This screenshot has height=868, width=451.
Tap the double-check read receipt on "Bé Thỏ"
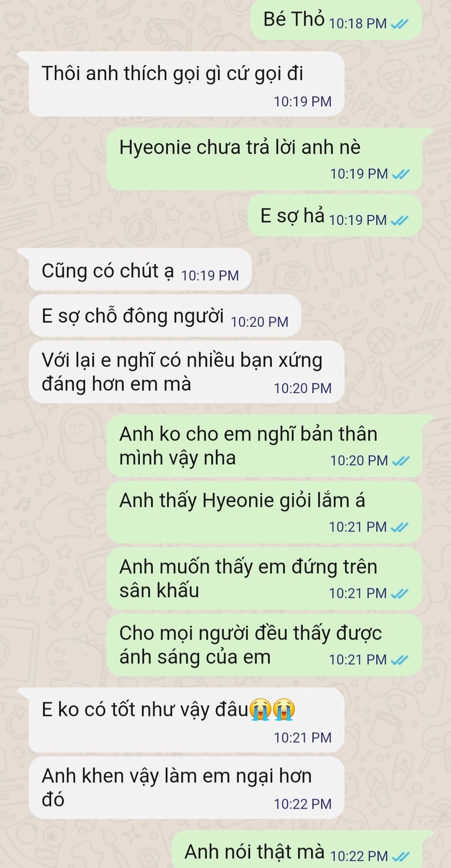click(399, 24)
